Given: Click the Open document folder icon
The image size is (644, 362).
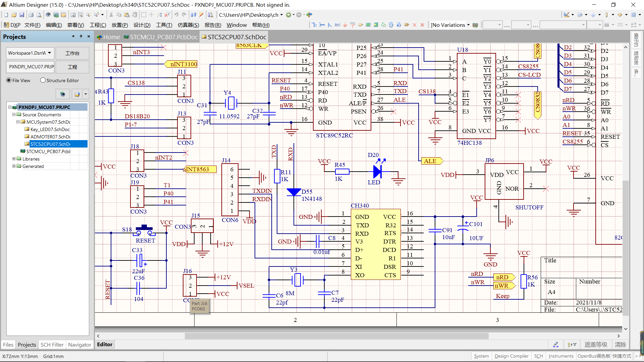Looking at the screenshot, I should [x=14, y=15].
